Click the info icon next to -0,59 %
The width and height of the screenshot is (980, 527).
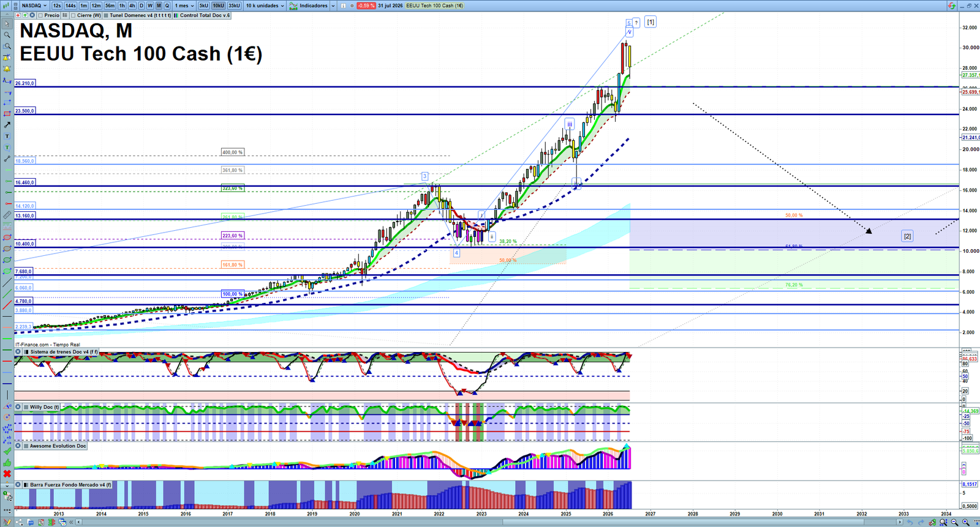(343, 6)
